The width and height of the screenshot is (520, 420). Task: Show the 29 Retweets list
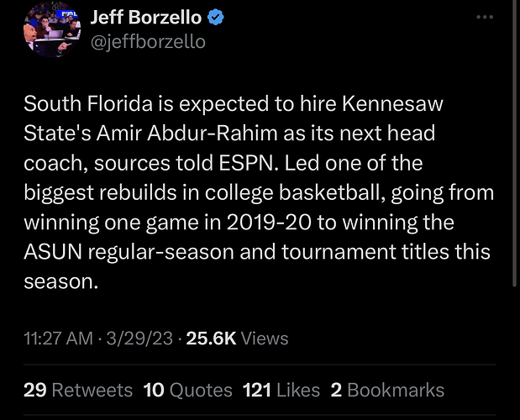pyautogui.click(x=78, y=390)
